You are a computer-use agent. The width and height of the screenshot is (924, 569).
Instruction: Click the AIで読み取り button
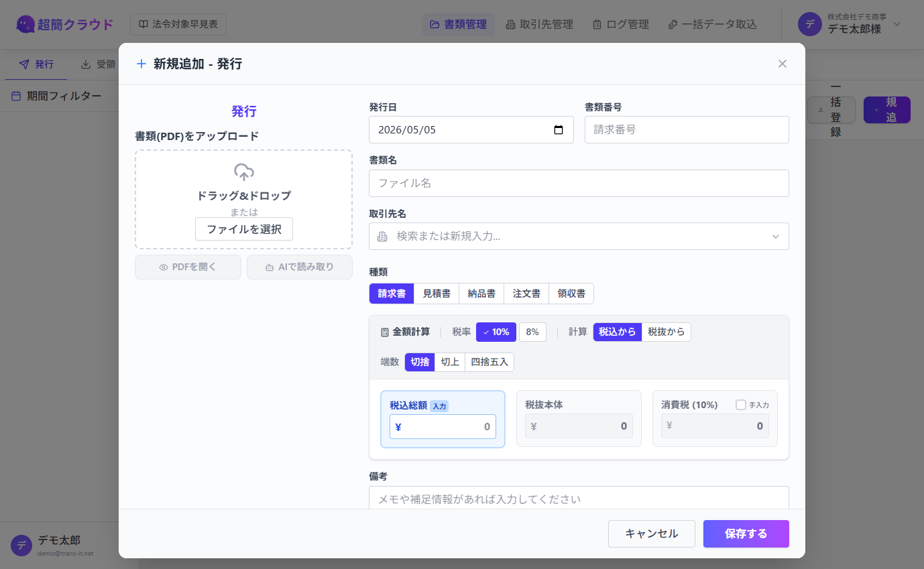pos(300,267)
